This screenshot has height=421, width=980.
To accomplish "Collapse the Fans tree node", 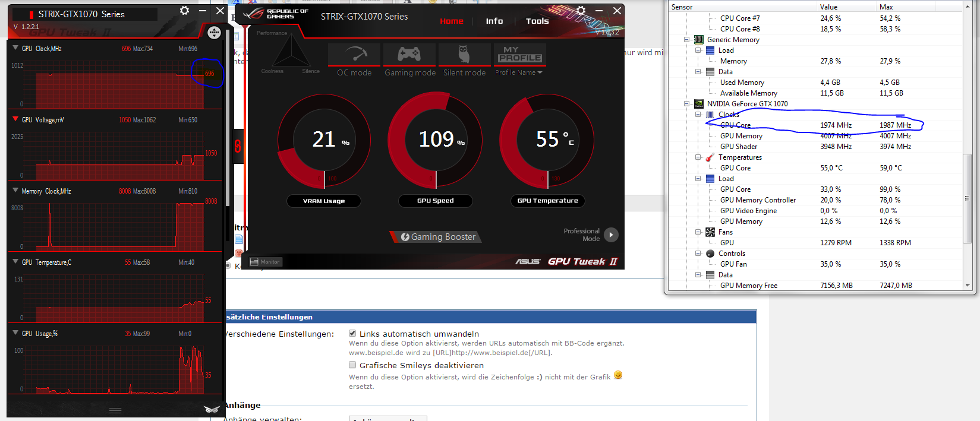I will pos(698,232).
